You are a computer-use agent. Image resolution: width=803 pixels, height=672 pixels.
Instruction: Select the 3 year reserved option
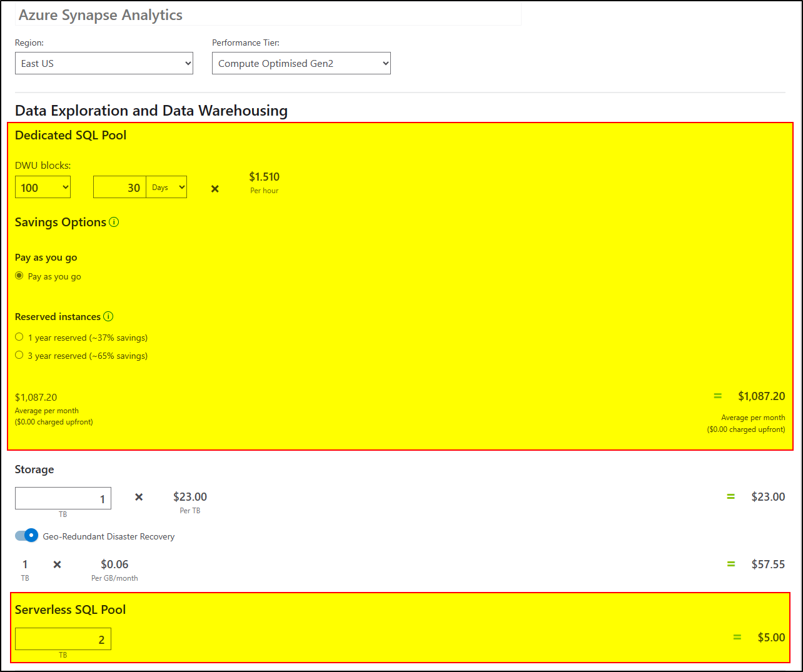(19, 355)
